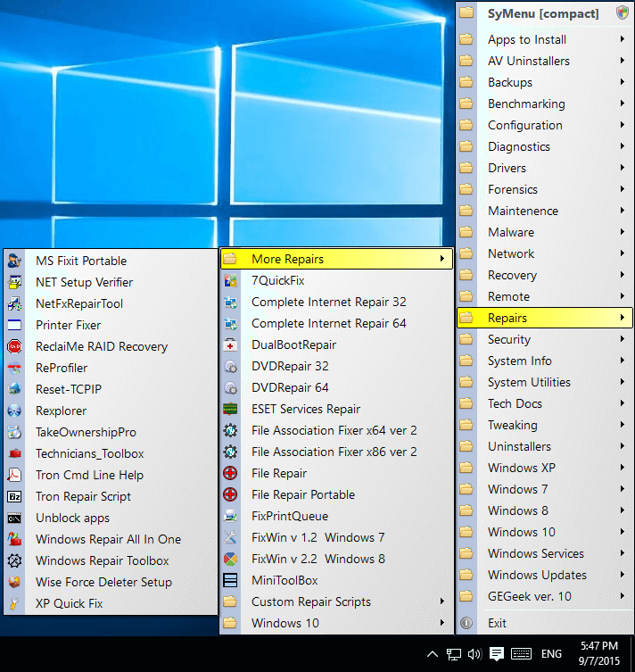Launch File Repair Portable
This screenshot has height=672, width=635.
(x=336, y=494)
